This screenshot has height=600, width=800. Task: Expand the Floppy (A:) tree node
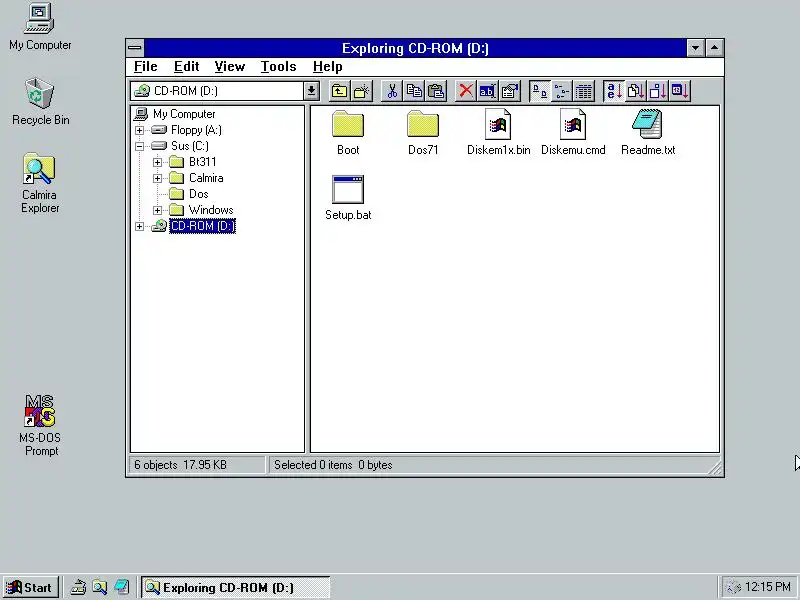click(139, 130)
